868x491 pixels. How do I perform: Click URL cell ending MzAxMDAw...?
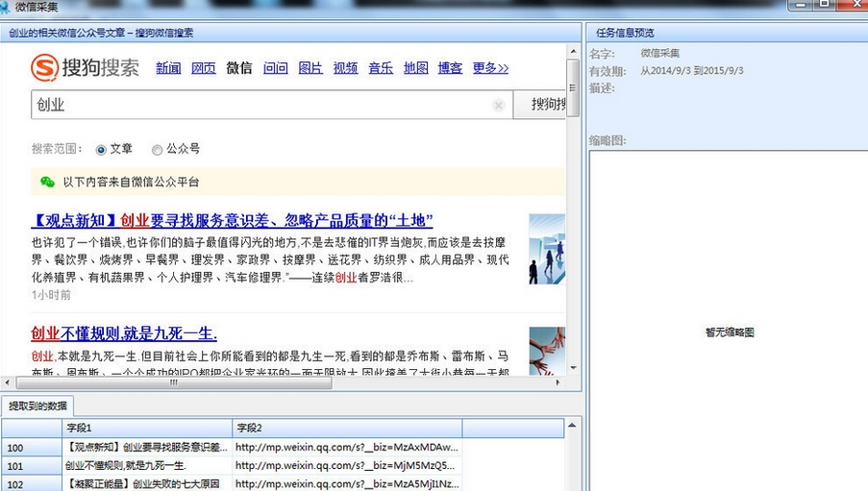tap(347, 447)
